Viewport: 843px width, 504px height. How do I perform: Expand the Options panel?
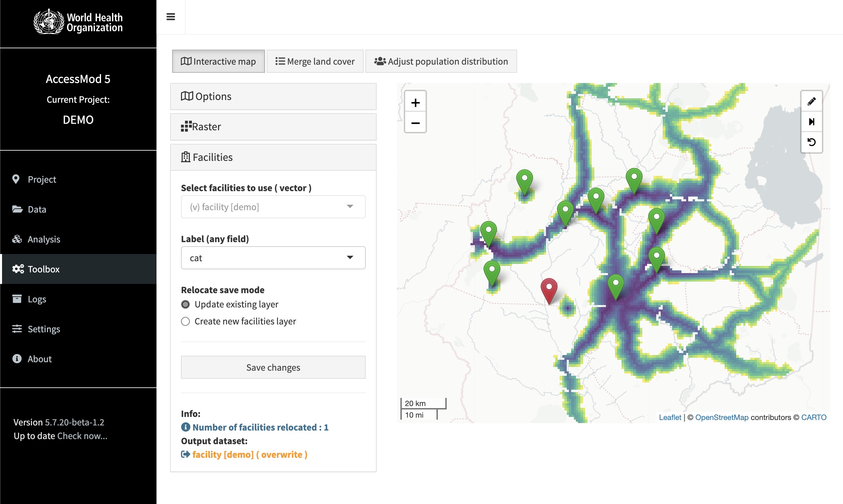pos(273,97)
